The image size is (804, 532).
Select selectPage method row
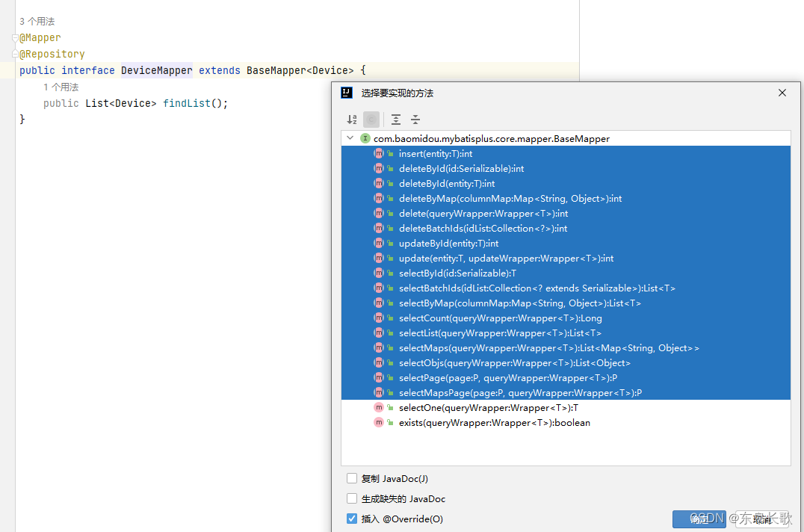pyautogui.click(x=566, y=377)
